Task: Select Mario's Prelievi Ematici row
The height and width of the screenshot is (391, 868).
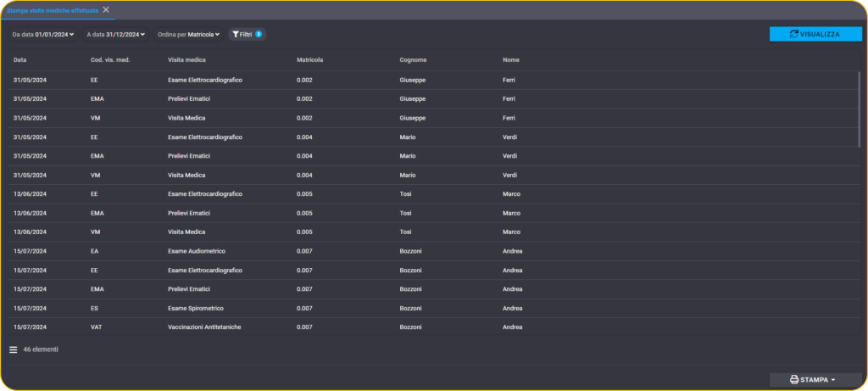Action: click(x=433, y=156)
